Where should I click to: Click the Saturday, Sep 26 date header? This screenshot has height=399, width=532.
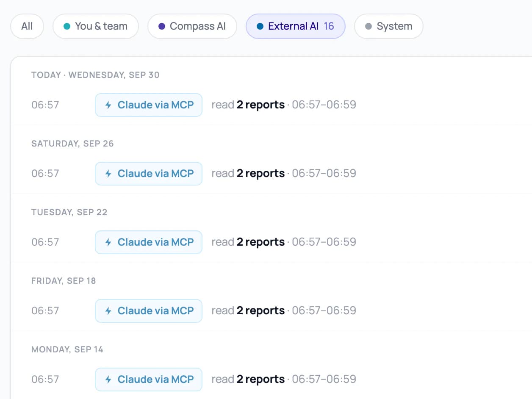pyautogui.click(x=72, y=144)
